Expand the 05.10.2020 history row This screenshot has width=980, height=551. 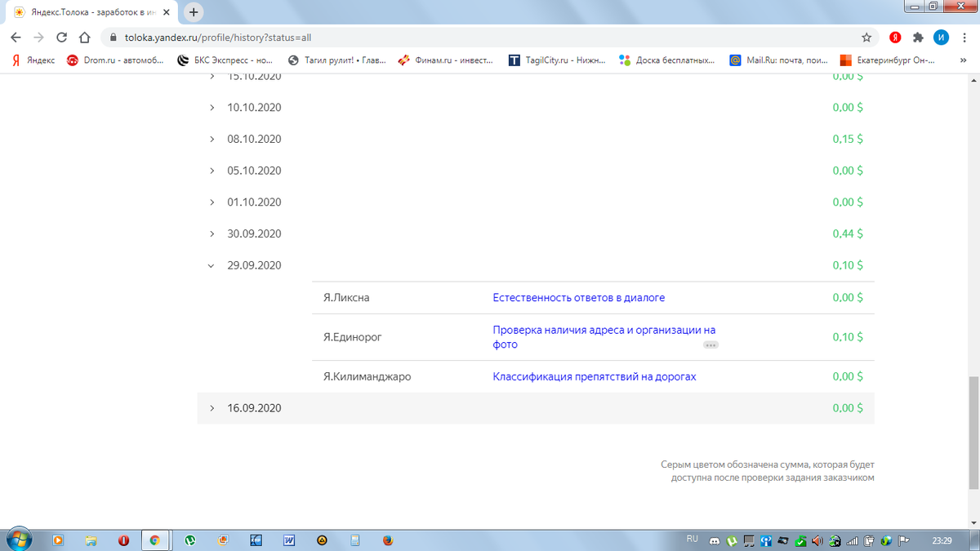(536, 171)
